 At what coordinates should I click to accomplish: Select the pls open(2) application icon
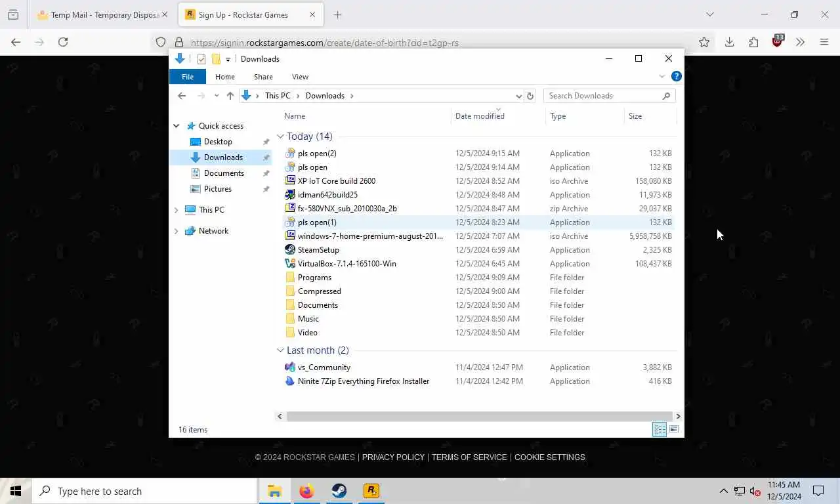[x=290, y=154]
